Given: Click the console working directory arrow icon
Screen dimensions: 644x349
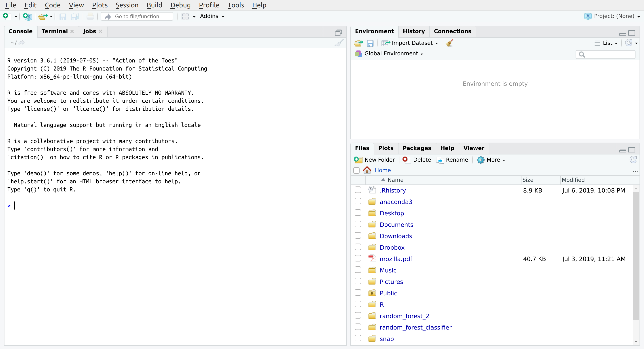Looking at the screenshot, I should (22, 43).
